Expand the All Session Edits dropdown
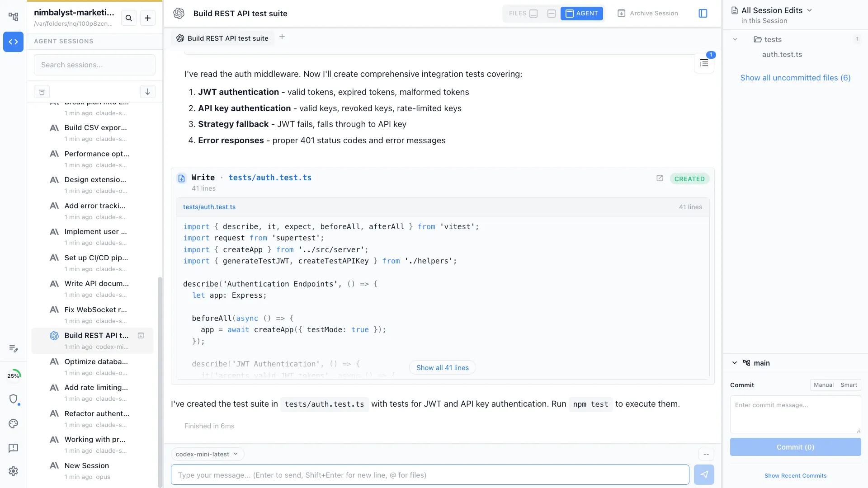Viewport: 868px width, 488px height. 810,9
